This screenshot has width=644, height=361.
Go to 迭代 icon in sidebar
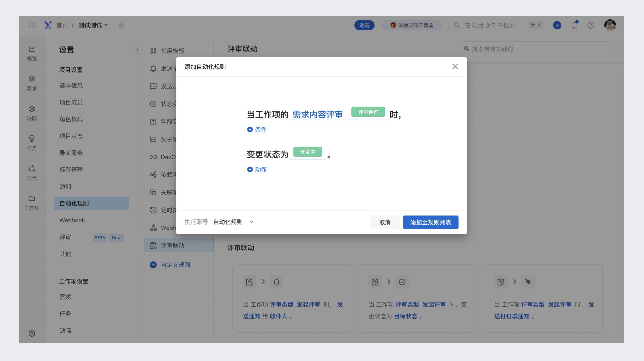tap(32, 173)
